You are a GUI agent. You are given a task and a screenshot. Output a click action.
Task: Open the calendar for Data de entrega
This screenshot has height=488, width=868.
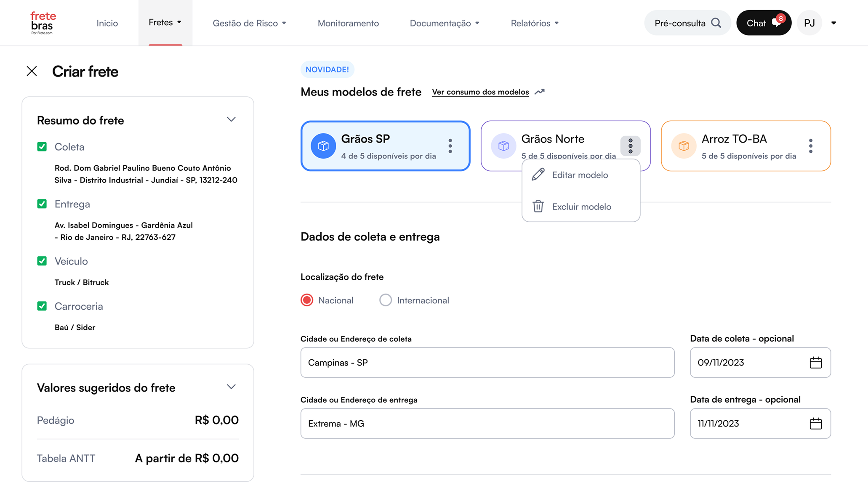click(817, 423)
